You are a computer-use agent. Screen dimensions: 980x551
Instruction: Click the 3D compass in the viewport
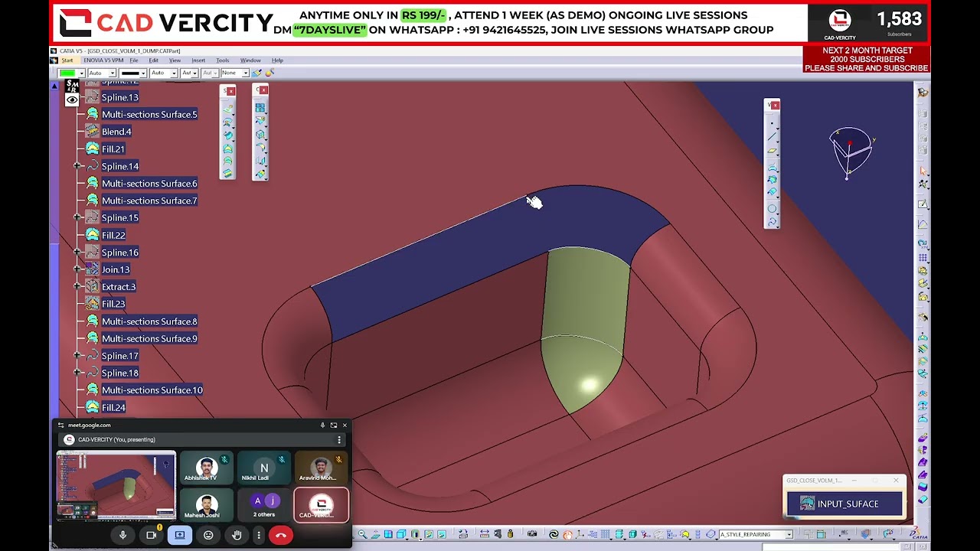click(851, 152)
